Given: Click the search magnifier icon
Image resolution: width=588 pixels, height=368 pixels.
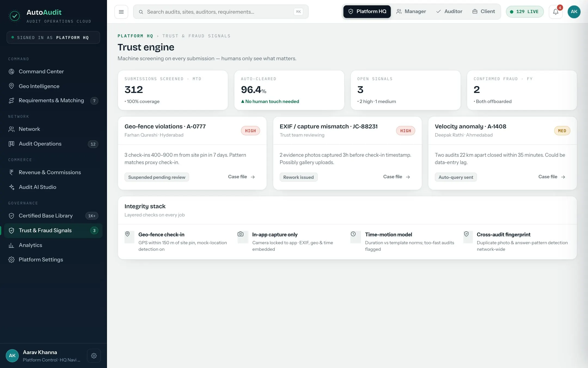Looking at the screenshot, I should [141, 12].
